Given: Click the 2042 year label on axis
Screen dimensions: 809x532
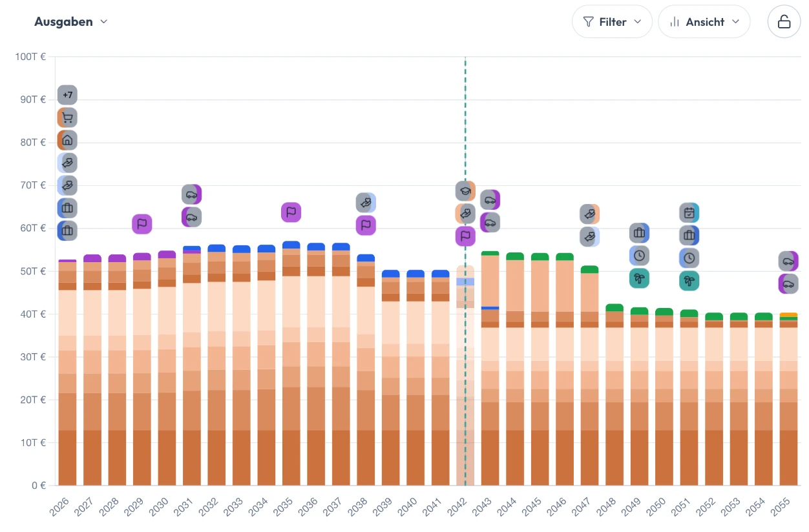Looking at the screenshot, I should pyautogui.click(x=458, y=506).
